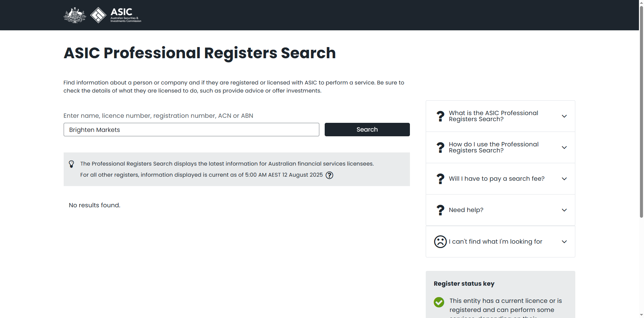Click question mark icon beside search fee question
The image size is (644, 318).
(440, 179)
